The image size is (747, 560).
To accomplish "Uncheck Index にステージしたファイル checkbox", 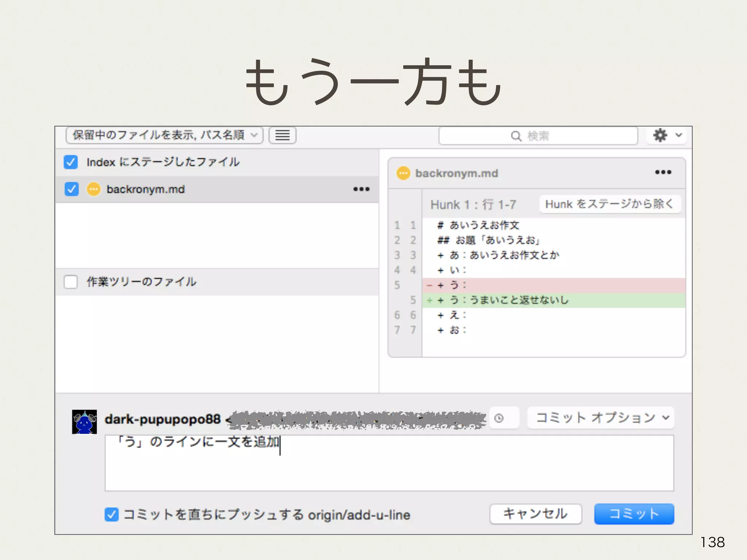I will click(x=71, y=162).
